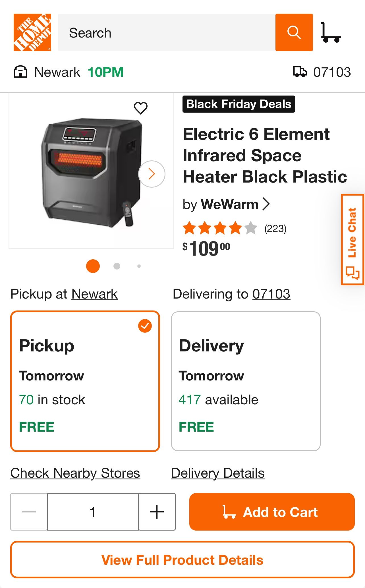Click the store icon next to Newark
The image size is (365, 588).
click(x=20, y=72)
